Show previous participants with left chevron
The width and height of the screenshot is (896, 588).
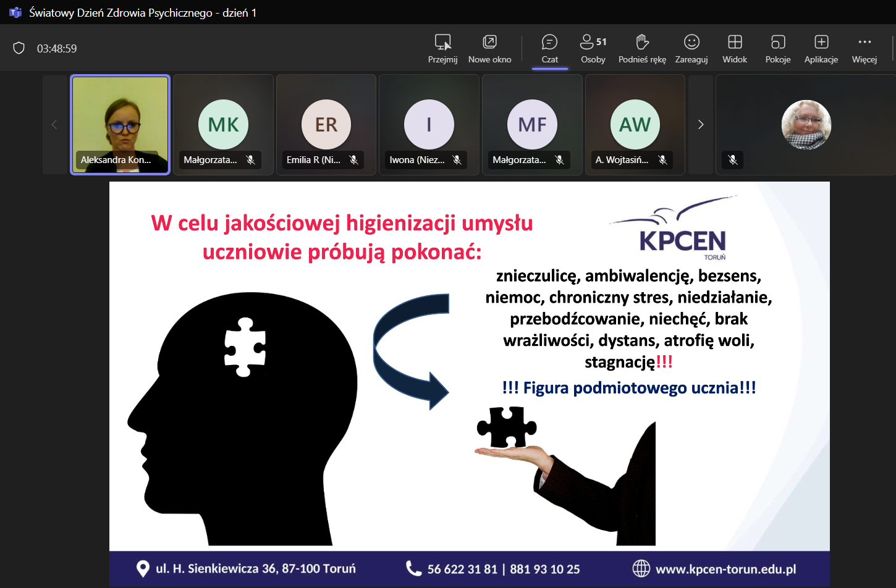tap(54, 125)
